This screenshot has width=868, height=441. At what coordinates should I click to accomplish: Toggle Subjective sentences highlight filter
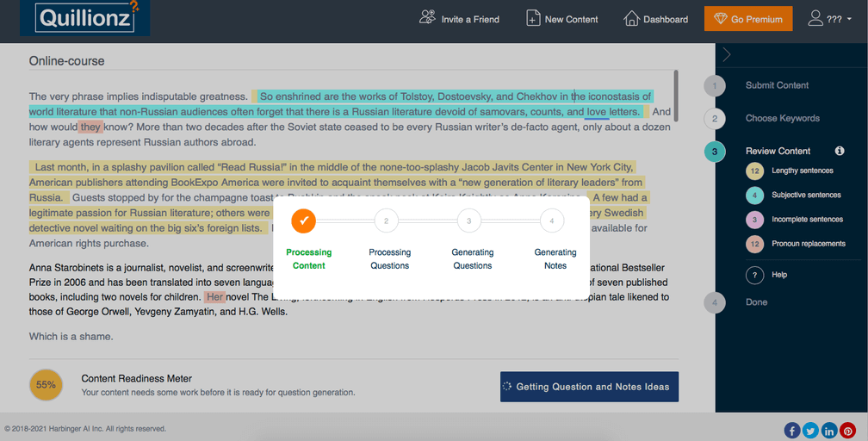pyautogui.click(x=755, y=196)
